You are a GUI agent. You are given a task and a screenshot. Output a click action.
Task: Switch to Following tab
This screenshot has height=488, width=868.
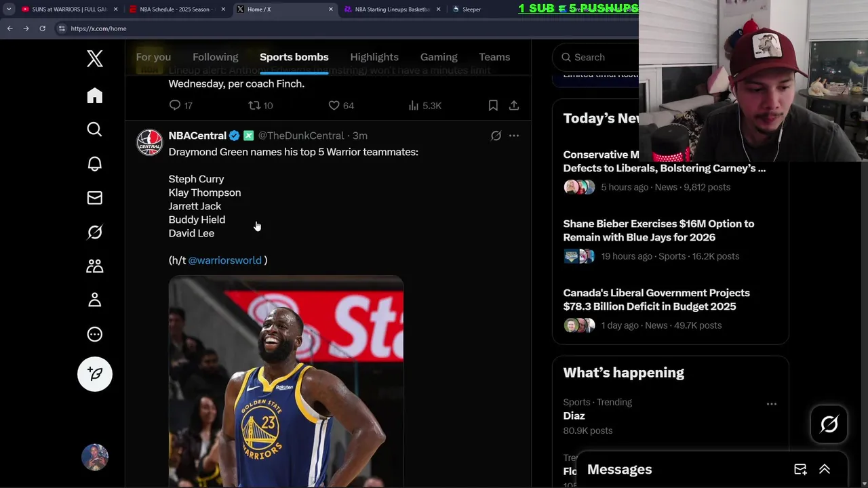(216, 57)
